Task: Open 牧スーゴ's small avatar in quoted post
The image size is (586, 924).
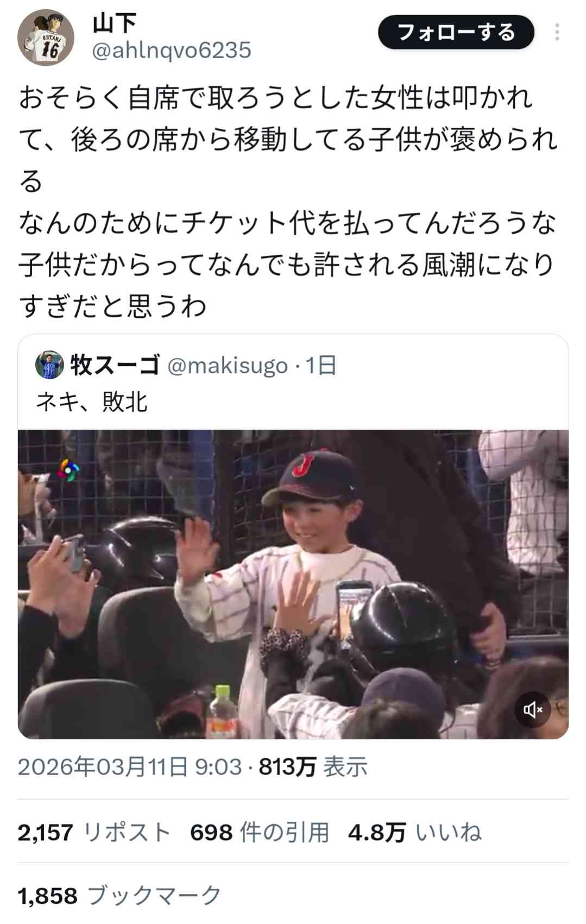Action: tap(50, 365)
